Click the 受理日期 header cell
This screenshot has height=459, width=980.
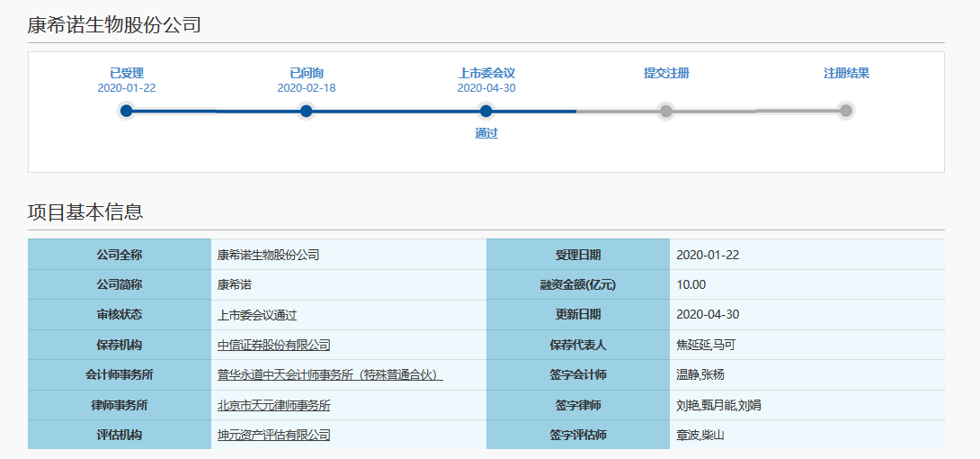click(x=578, y=255)
